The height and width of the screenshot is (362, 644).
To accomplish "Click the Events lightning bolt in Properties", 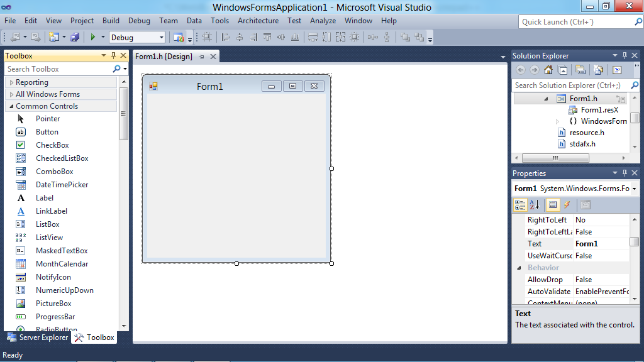I will pos(567,204).
